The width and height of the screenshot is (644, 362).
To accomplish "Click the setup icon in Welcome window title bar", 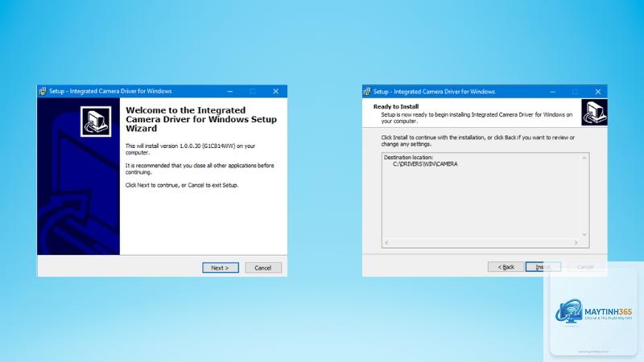I will (43, 91).
